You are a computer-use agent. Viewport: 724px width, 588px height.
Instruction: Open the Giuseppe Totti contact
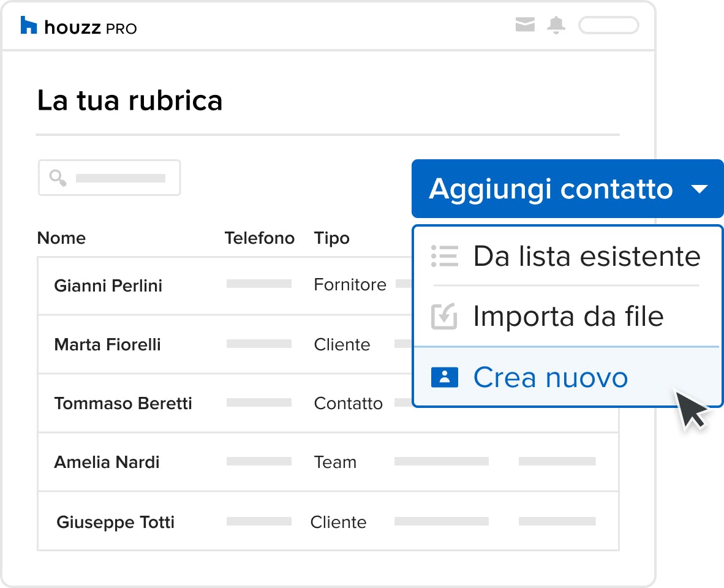coord(115,522)
